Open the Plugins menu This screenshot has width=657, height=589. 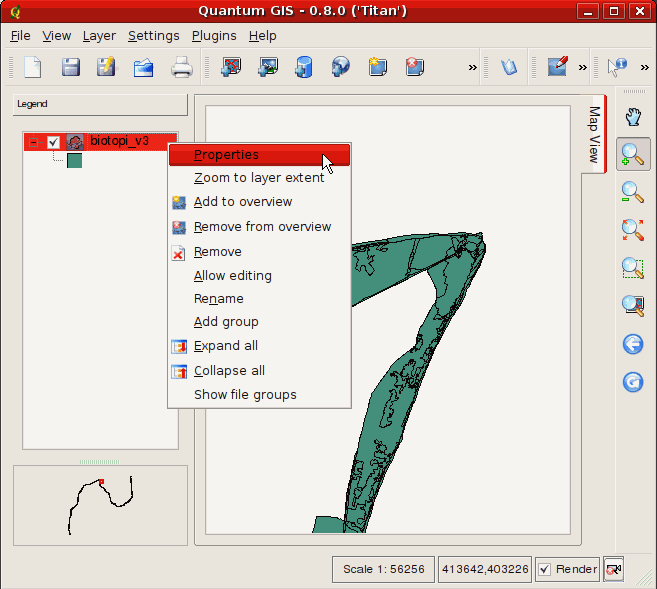(x=214, y=36)
